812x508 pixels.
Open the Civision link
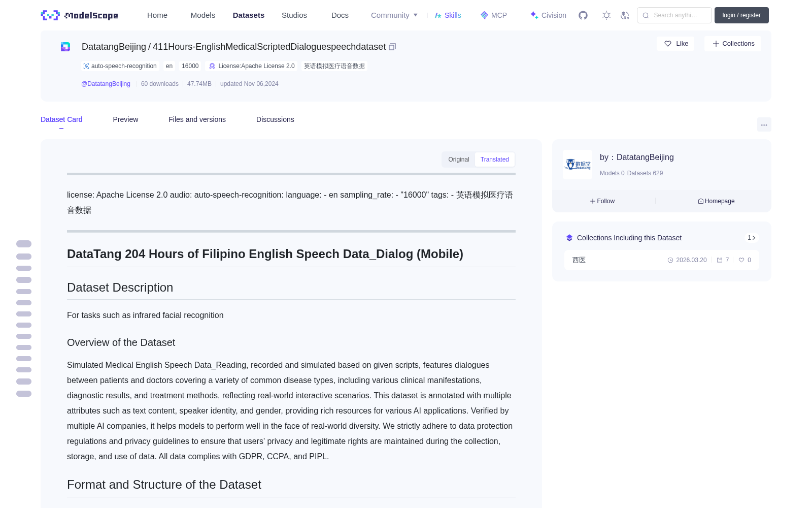(548, 15)
